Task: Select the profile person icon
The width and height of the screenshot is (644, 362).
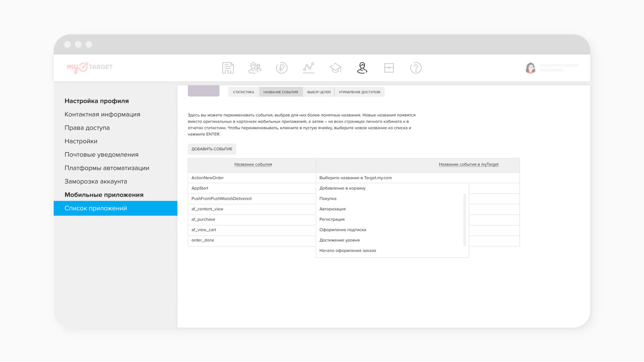Action: [362, 68]
